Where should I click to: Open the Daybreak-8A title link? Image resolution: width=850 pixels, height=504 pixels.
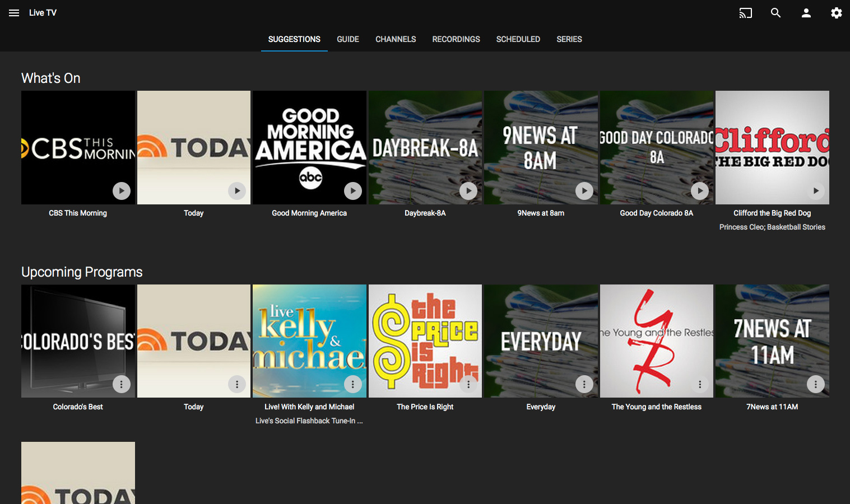point(425,213)
